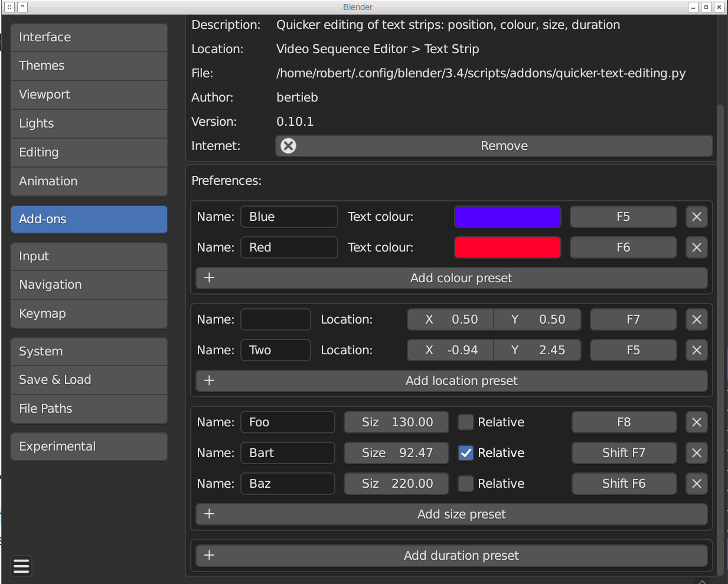Click the location text Video Sequence Editor > Text Strip
This screenshot has height=584, width=728.
coord(378,49)
